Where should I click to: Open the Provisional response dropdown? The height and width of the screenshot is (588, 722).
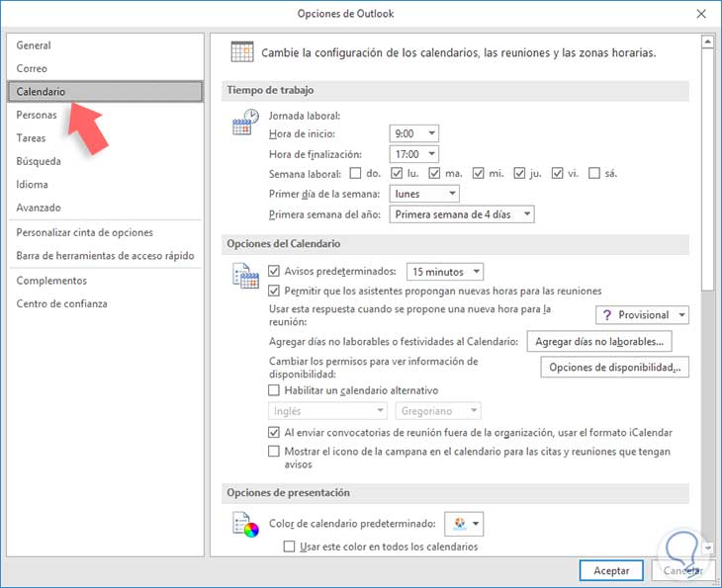(x=642, y=315)
